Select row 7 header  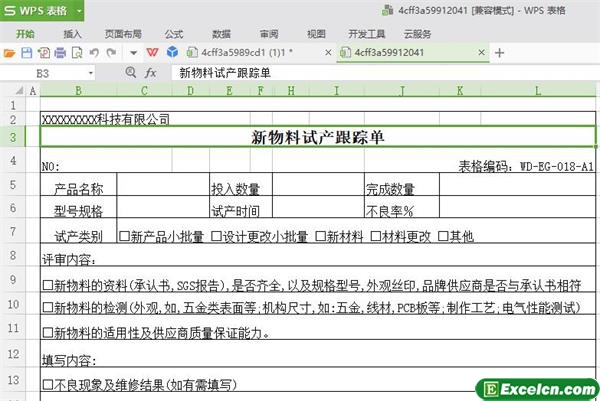coord(13,231)
